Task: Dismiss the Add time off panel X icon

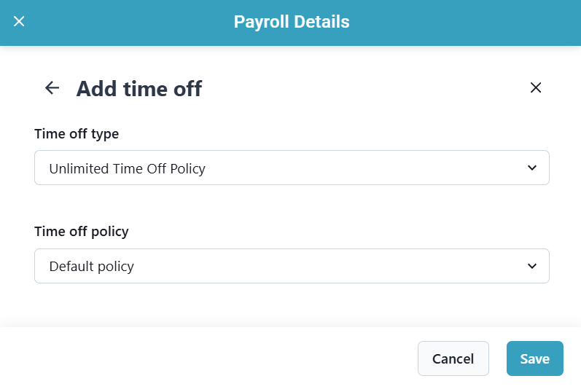Action: click(536, 88)
